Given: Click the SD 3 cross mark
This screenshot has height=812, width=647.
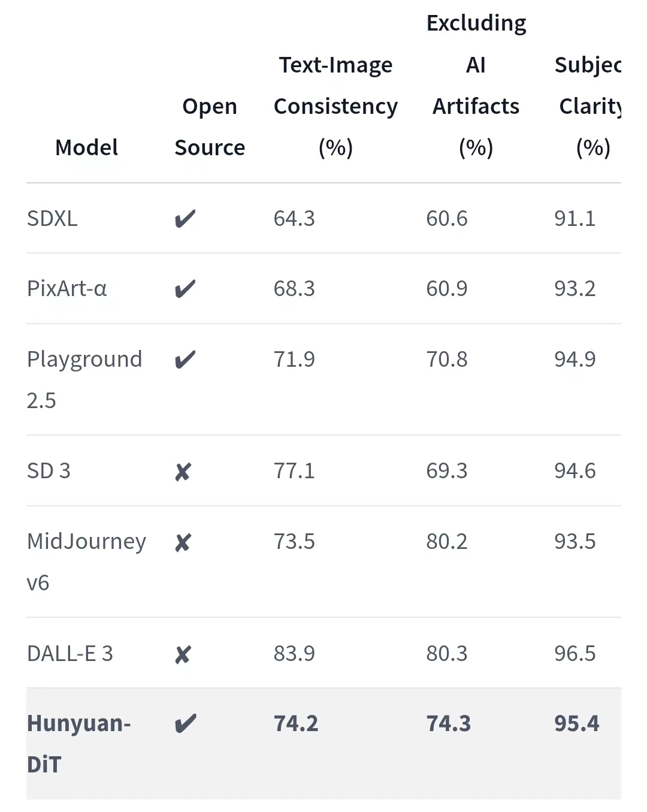Looking at the screenshot, I should pos(183,472).
